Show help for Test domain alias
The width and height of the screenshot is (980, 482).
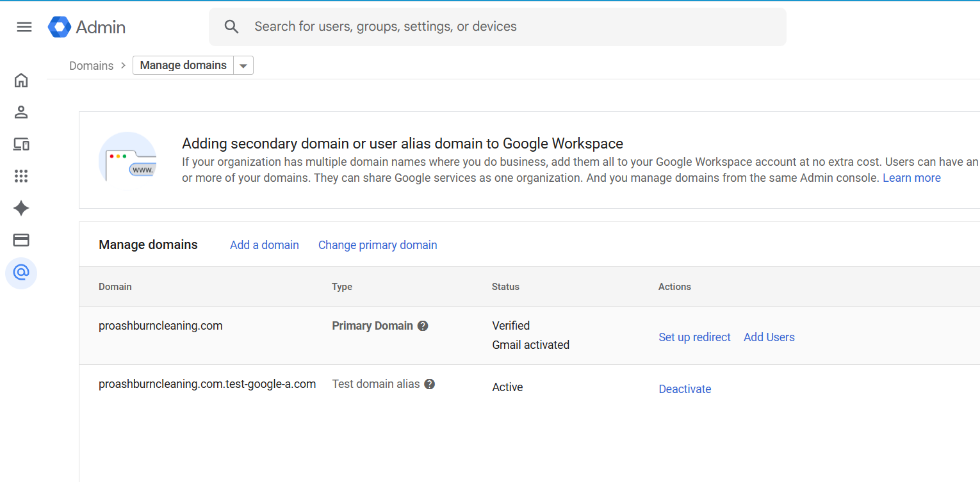(430, 384)
